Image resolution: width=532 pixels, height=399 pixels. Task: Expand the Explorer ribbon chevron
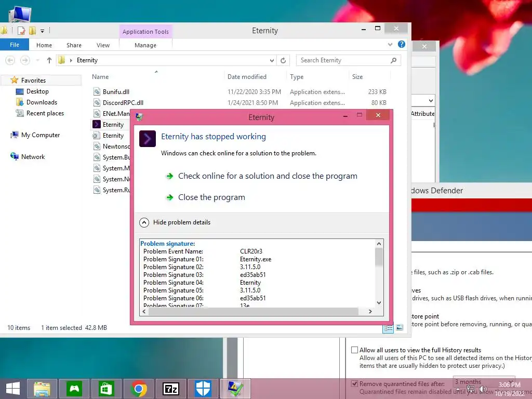(x=390, y=45)
